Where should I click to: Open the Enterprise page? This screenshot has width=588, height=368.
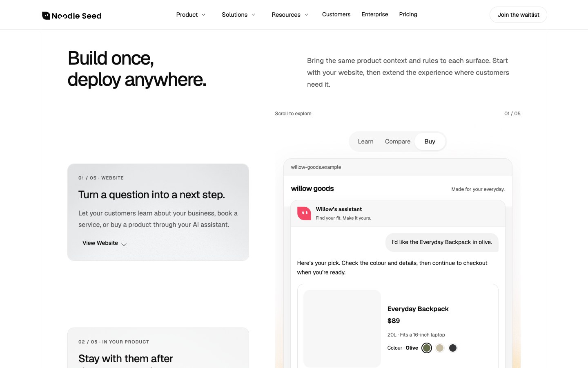[x=375, y=14]
